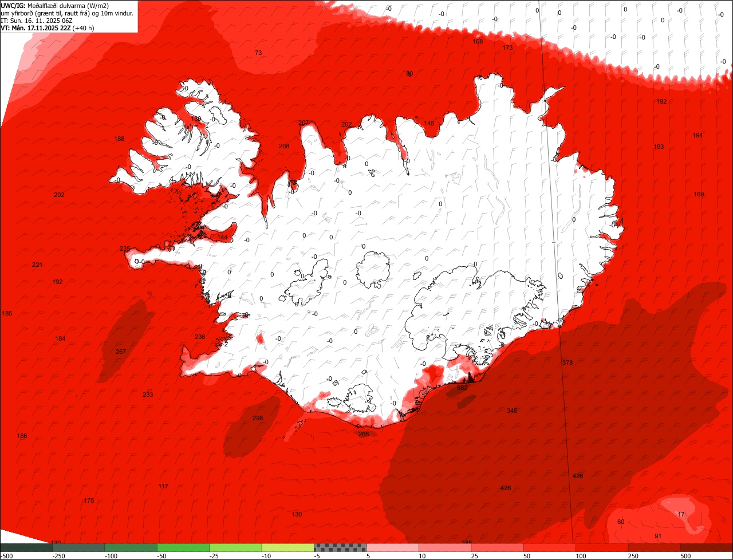Viewport: 733px width, 560px height.
Task: Select the map value 233
Action: tap(148, 395)
